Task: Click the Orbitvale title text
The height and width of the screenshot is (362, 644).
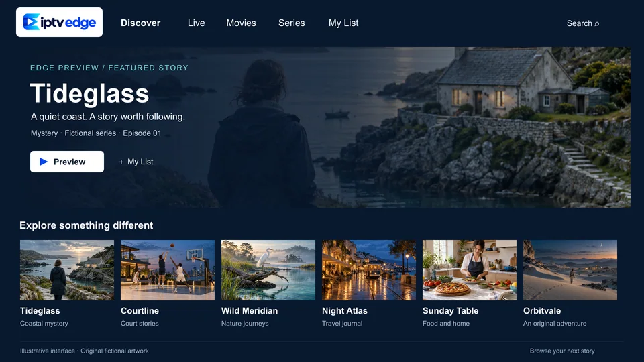Action: [x=542, y=310]
